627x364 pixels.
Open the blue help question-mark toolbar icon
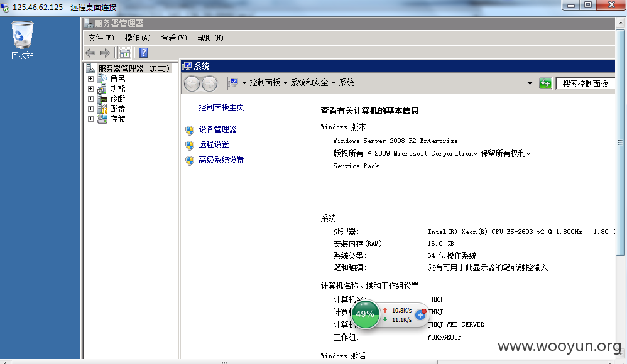143,53
